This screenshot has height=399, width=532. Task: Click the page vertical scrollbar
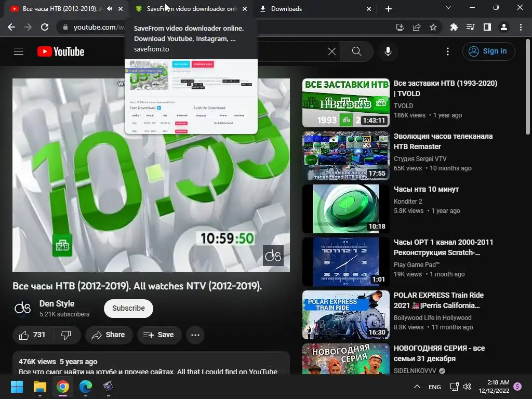click(x=528, y=87)
